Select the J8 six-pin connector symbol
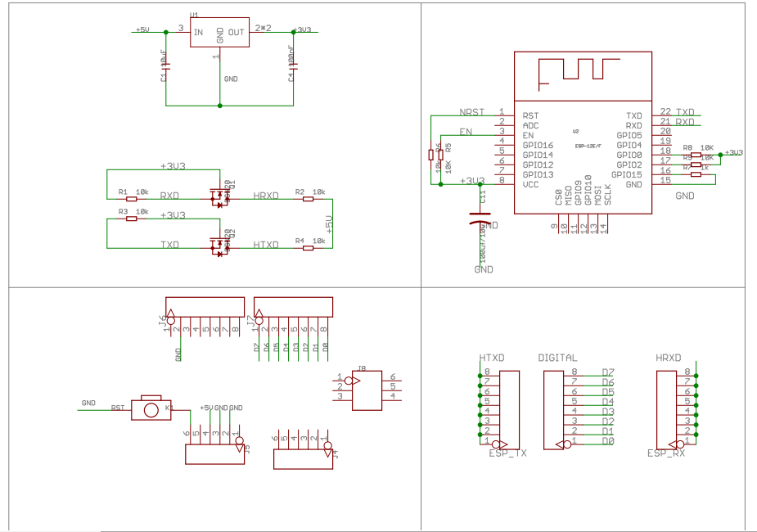The image size is (757, 532). [366, 390]
